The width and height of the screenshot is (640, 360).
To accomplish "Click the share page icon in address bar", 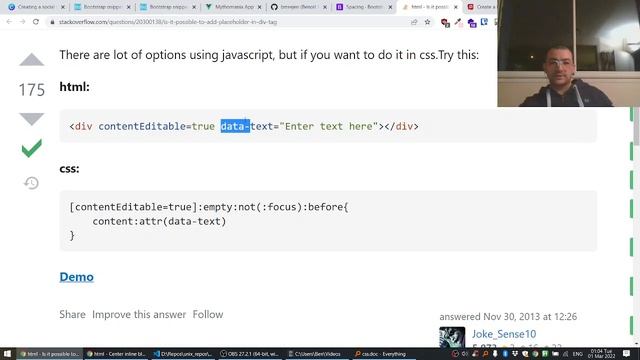I will 414,22.
